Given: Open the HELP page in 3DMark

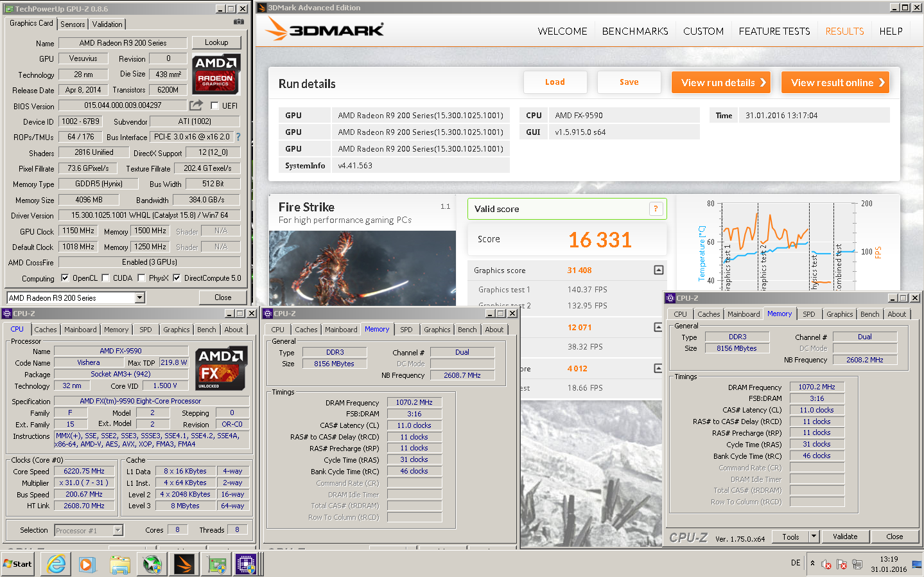Looking at the screenshot, I should coord(891,31).
